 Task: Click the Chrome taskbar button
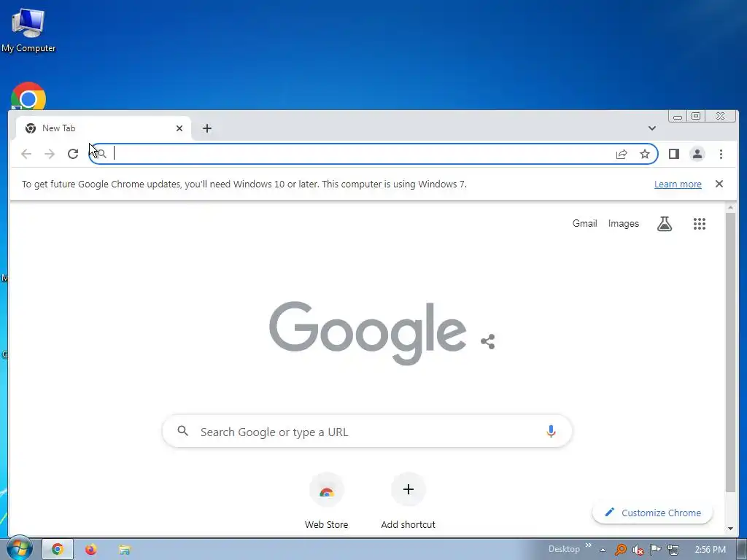pos(58,549)
